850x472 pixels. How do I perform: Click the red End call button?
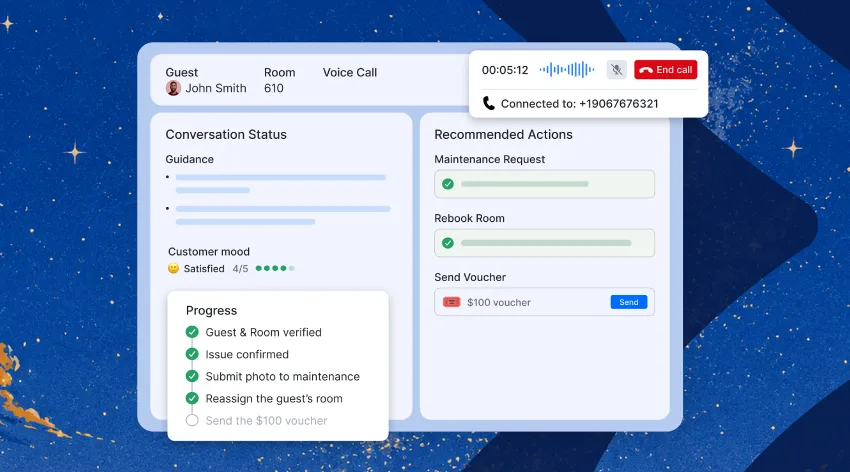coord(666,70)
